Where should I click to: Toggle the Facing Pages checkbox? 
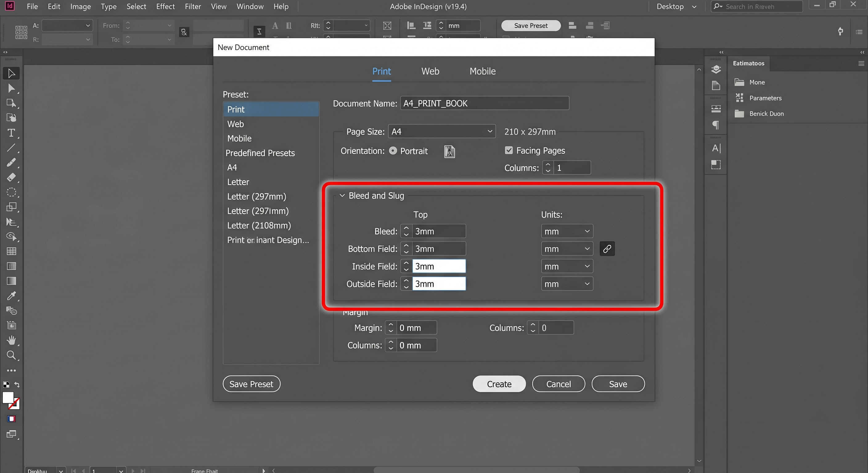click(509, 150)
